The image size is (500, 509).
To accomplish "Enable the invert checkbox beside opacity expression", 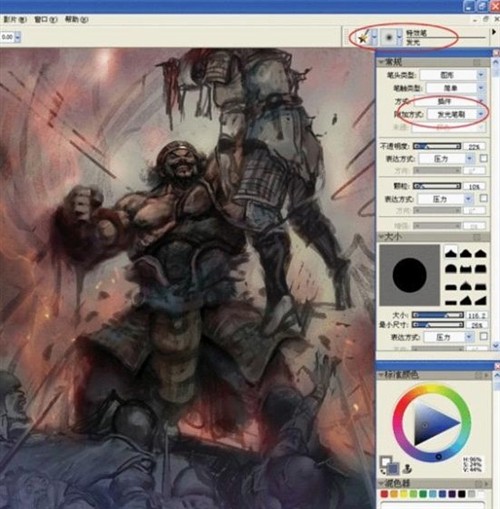I will click(x=484, y=158).
